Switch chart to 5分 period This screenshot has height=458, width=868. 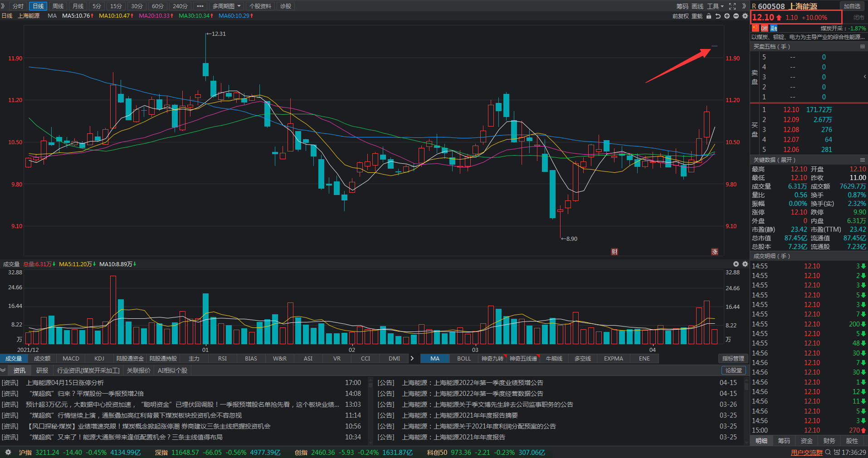(97, 6)
